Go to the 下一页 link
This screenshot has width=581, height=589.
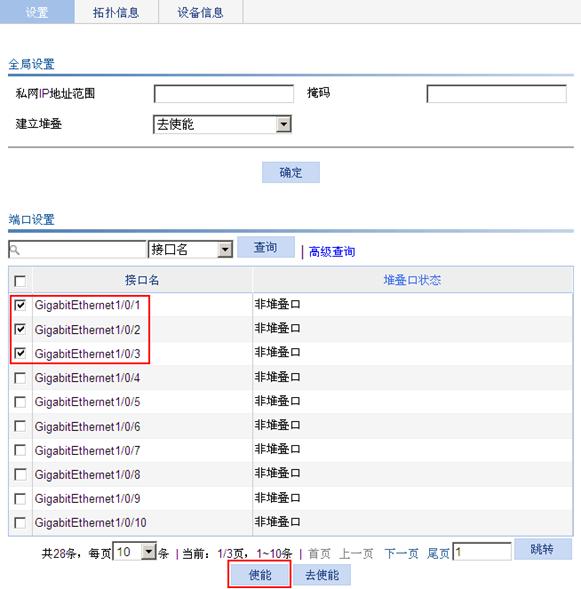(401, 554)
